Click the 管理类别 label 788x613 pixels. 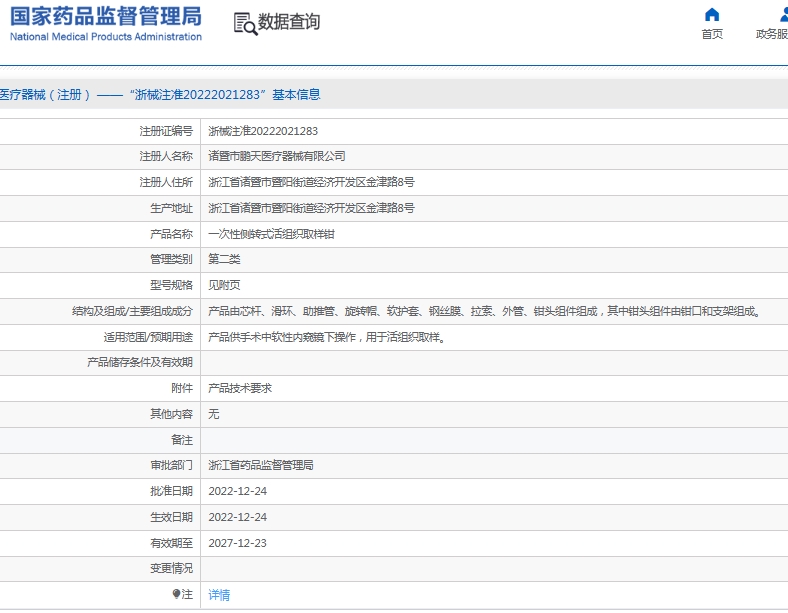[171, 259]
